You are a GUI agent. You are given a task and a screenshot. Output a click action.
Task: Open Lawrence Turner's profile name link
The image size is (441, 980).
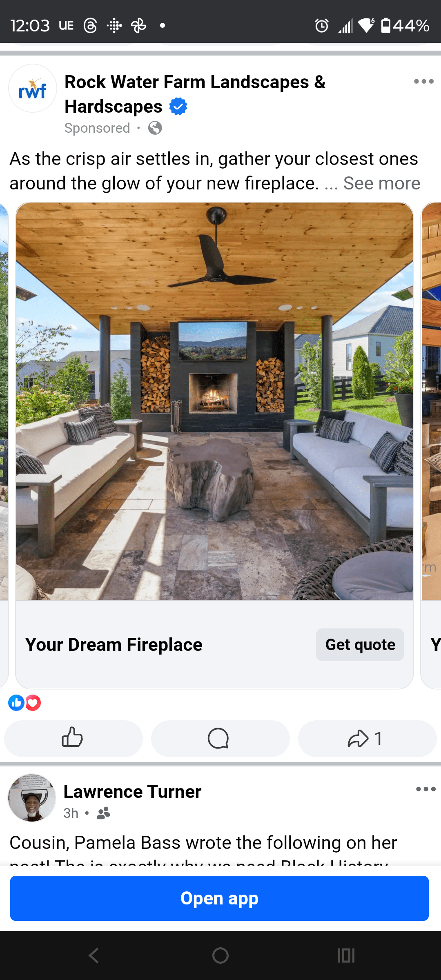coord(132,791)
